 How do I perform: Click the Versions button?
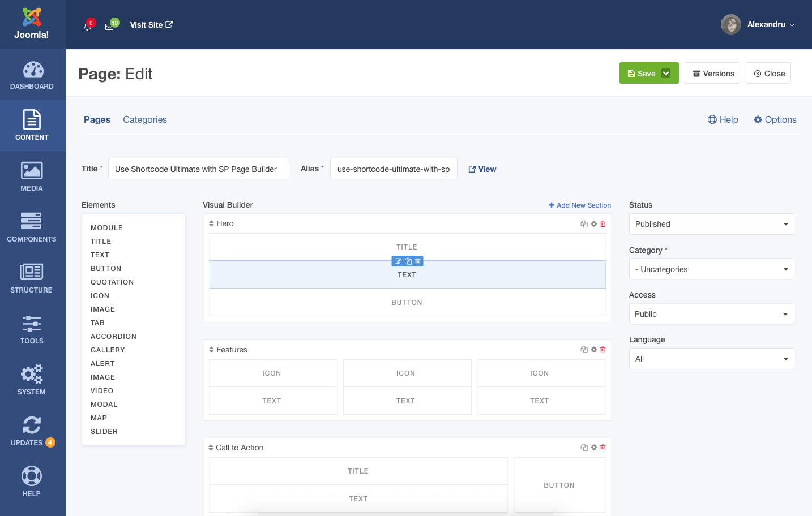(712, 74)
